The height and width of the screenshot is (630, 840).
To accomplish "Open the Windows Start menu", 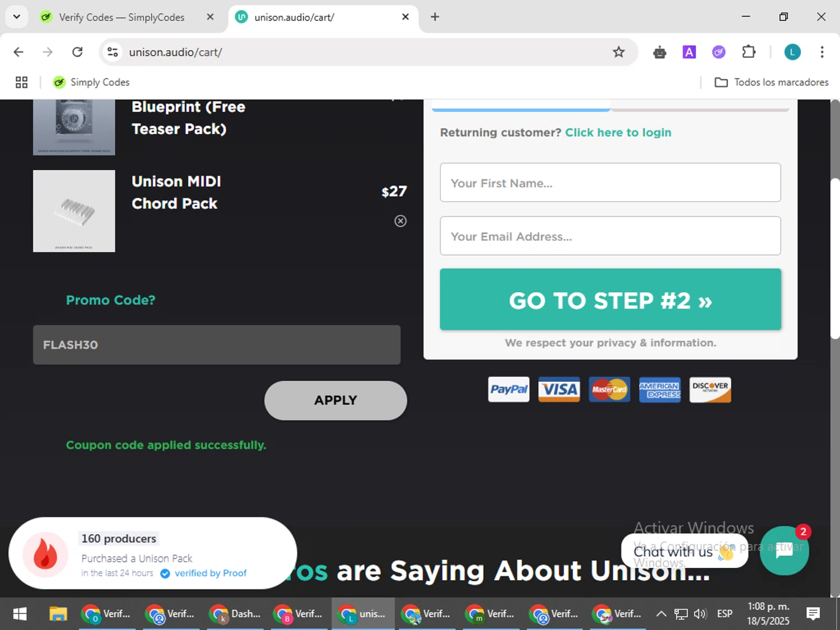I will (20, 614).
